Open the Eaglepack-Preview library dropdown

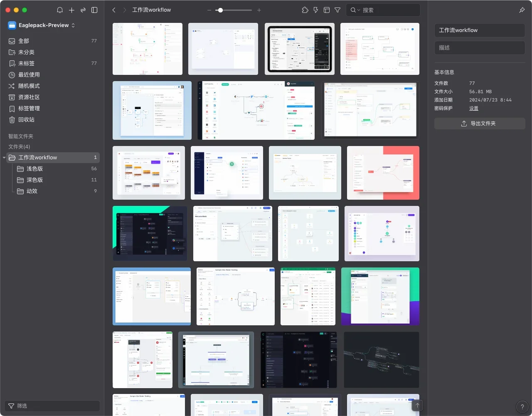click(42, 25)
